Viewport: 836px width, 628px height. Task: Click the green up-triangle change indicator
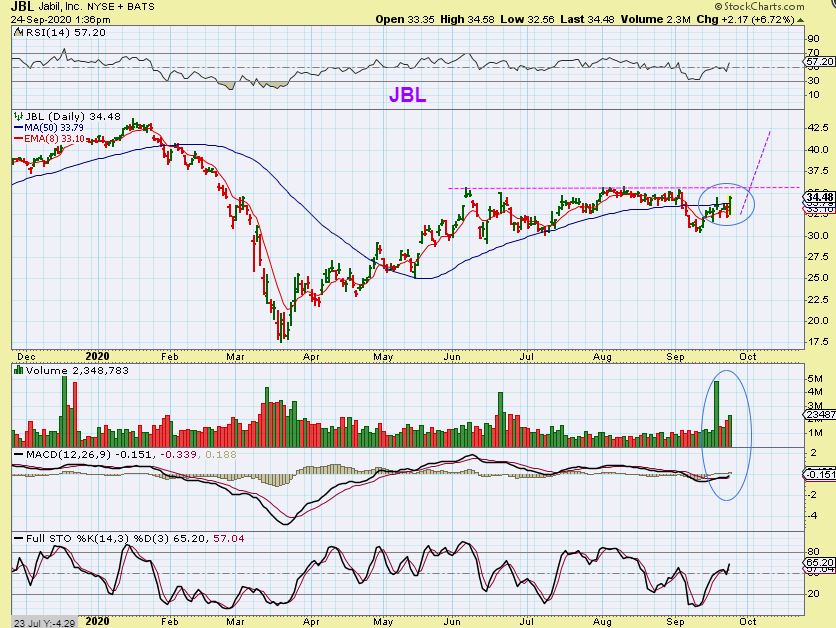click(x=800, y=20)
